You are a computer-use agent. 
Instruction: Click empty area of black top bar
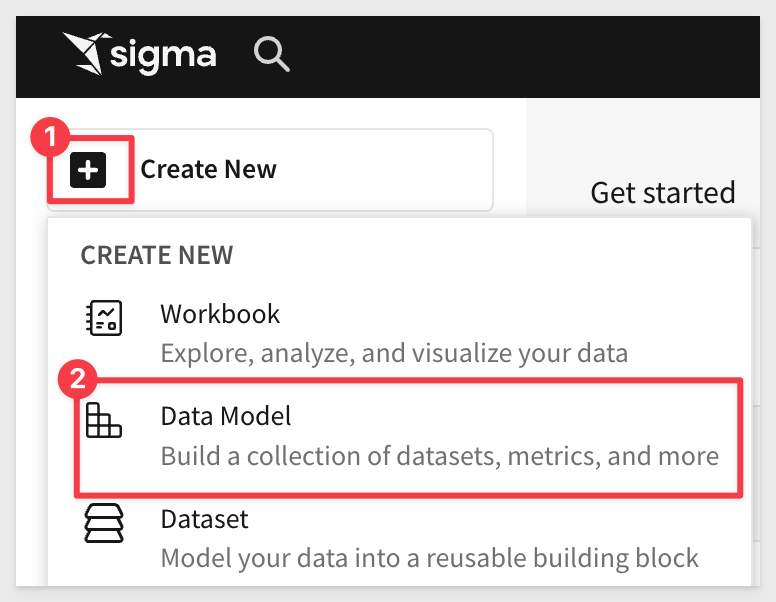point(520,56)
